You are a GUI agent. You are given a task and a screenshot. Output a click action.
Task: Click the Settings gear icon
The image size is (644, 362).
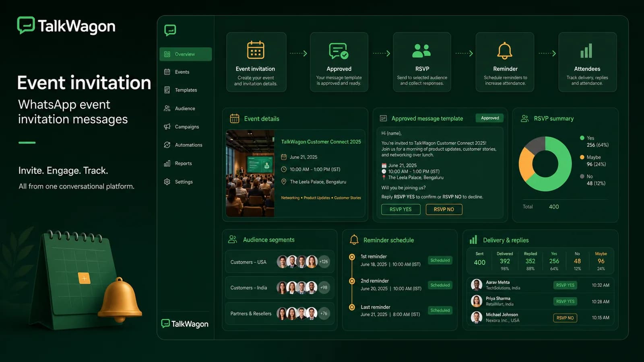point(167,182)
